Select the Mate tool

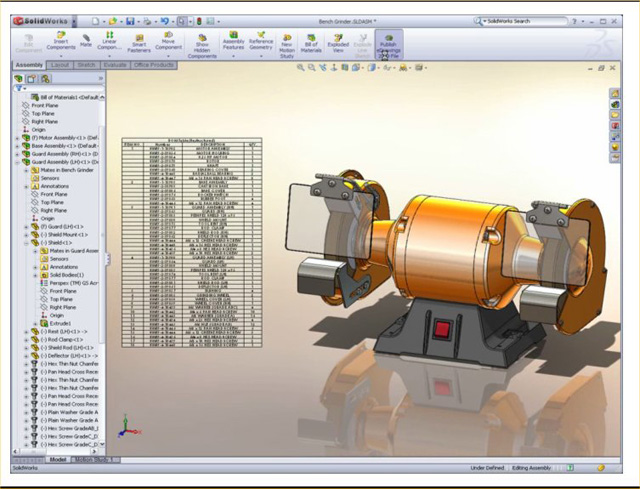[x=86, y=40]
